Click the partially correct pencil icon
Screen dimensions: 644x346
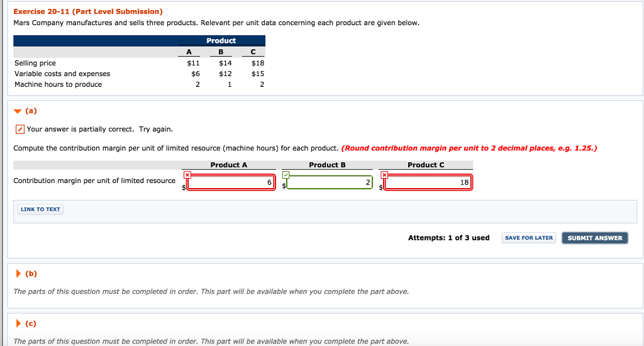pos(20,130)
